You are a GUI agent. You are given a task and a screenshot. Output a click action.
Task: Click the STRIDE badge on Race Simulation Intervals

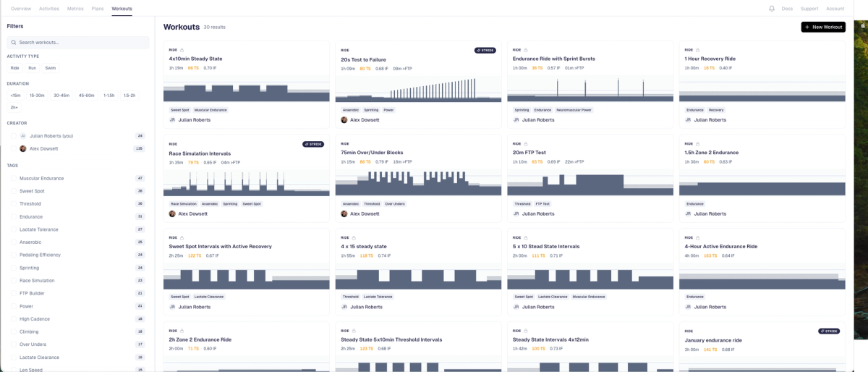coord(313,144)
